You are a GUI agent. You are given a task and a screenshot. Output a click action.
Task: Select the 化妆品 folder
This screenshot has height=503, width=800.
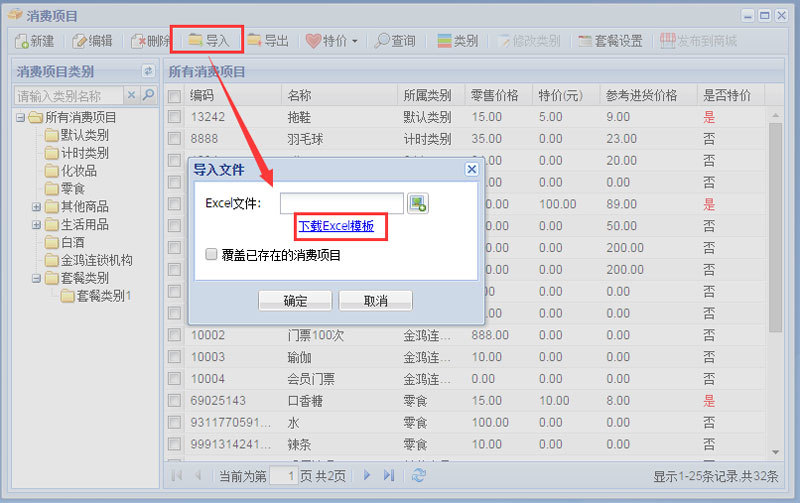(70, 171)
